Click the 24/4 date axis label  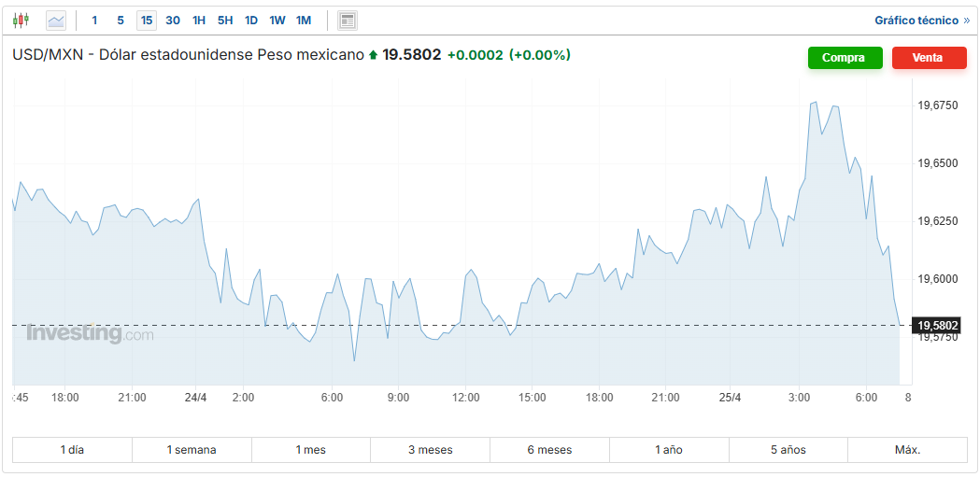pos(196,398)
